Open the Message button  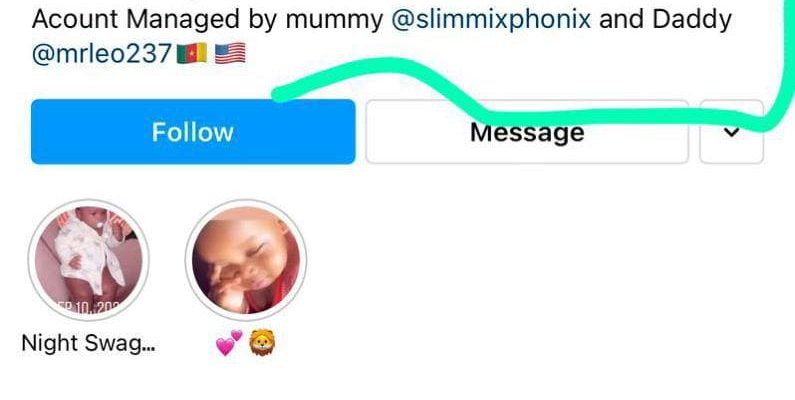tap(527, 132)
